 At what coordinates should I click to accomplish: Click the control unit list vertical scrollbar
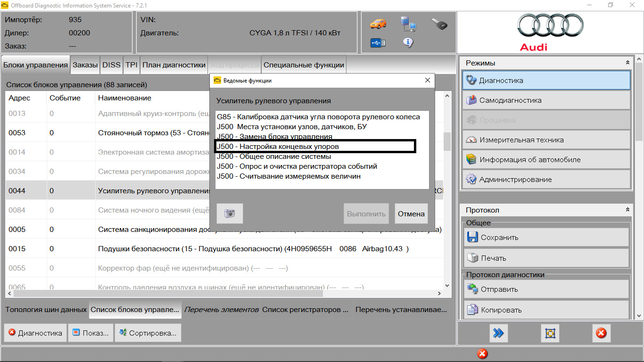pyautogui.click(x=447, y=189)
